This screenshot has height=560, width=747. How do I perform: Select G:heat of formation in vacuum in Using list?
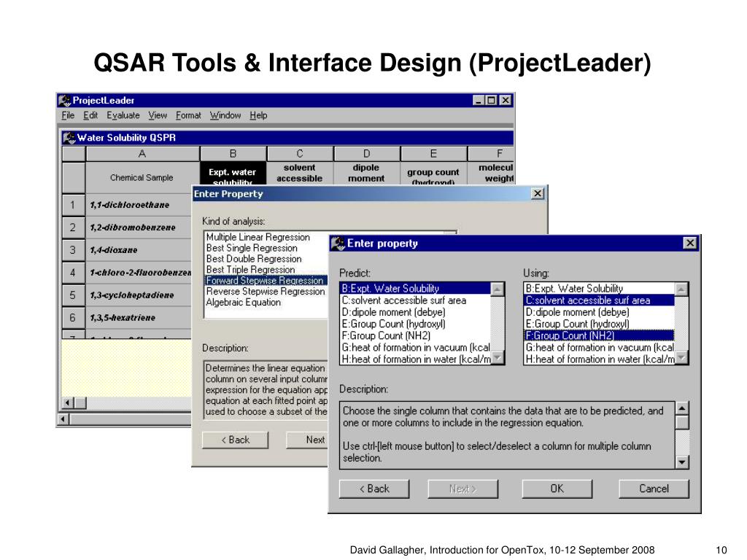point(600,348)
